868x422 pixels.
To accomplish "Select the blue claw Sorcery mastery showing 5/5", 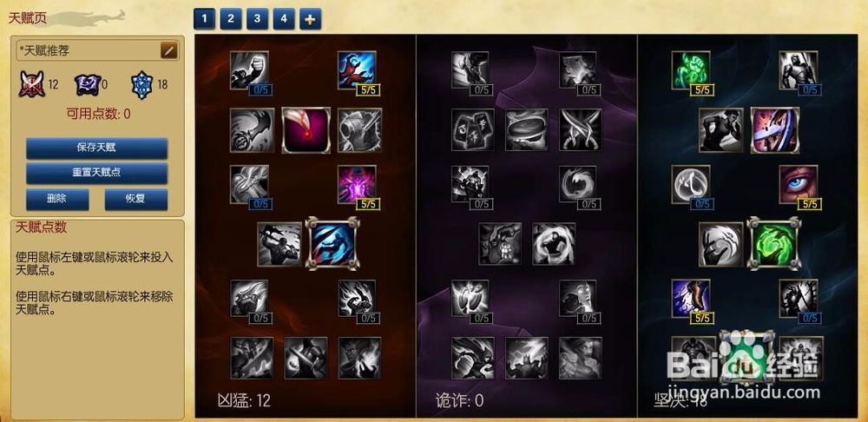I will 357,70.
